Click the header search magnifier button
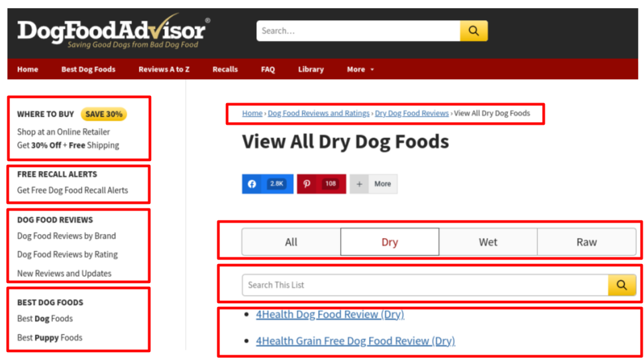Image resolution: width=644 pixels, height=362 pixels. [x=474, y=31]
